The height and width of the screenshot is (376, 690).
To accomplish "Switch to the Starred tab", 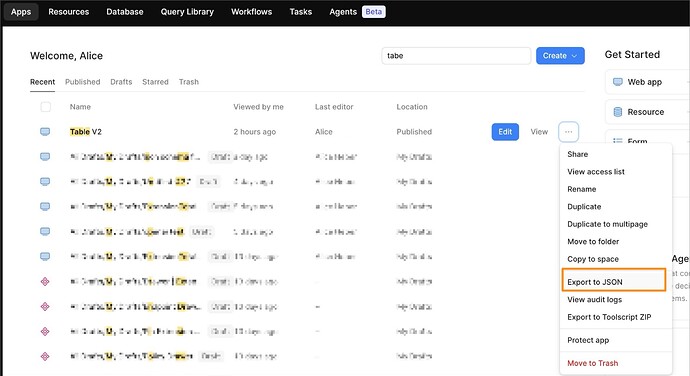I will pyautogui.click(x=155, y=82).
